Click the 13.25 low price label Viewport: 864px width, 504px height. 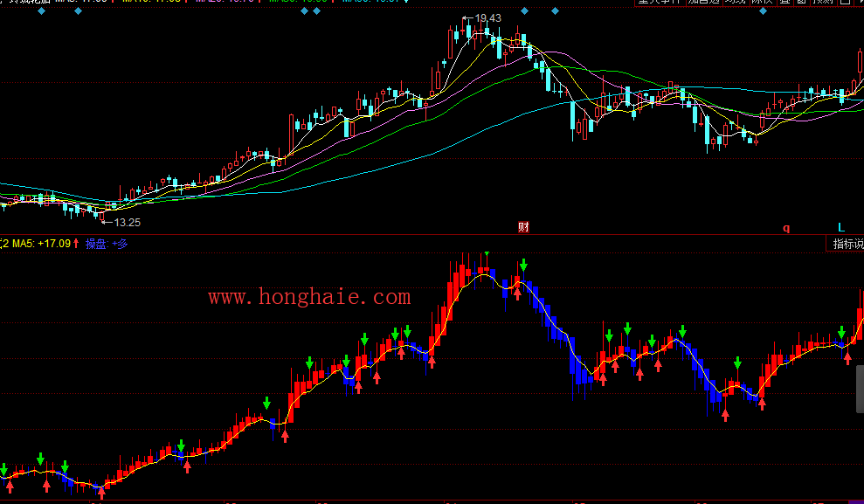point(127,223)
